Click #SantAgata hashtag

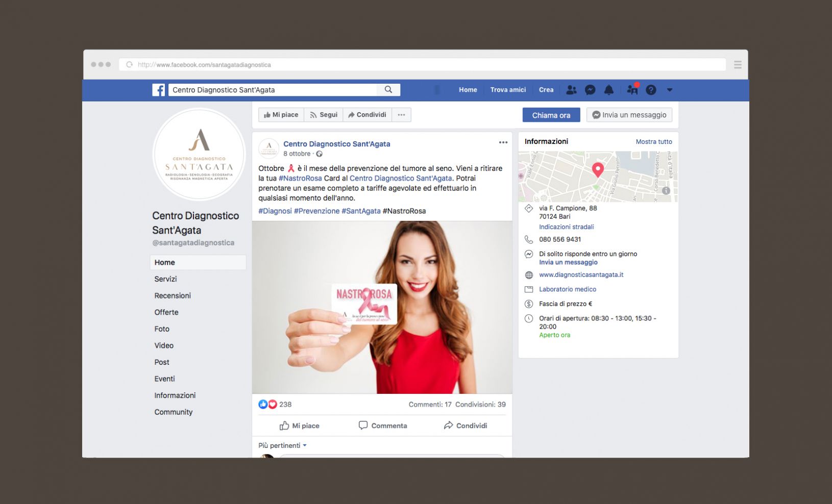(x=361, y=211)
